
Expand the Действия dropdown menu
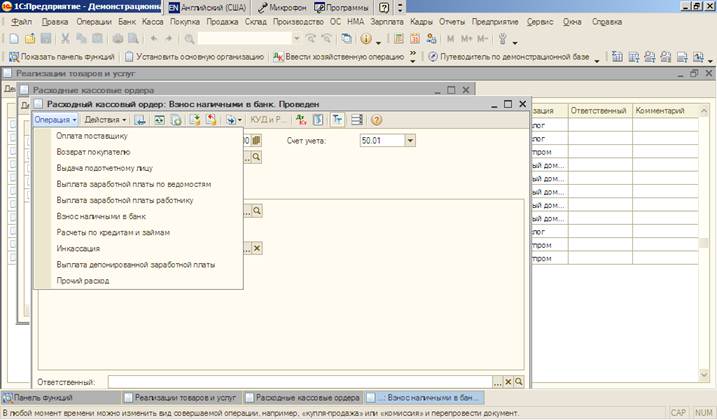[x=105, y=120]
